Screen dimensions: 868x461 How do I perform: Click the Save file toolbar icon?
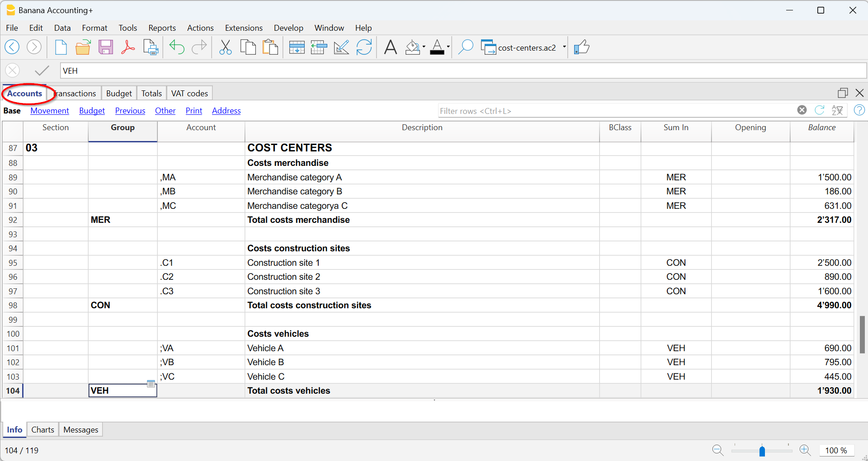[x=105, y=47]
